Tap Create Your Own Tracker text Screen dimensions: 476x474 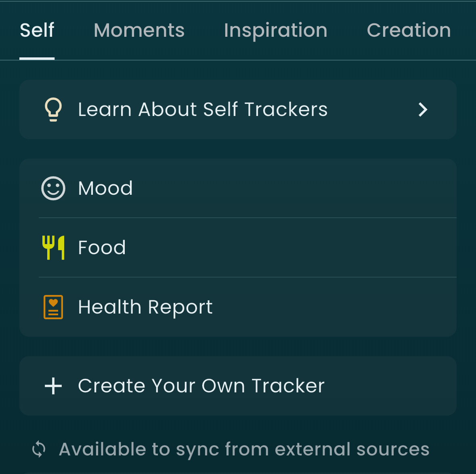[201, 386]
